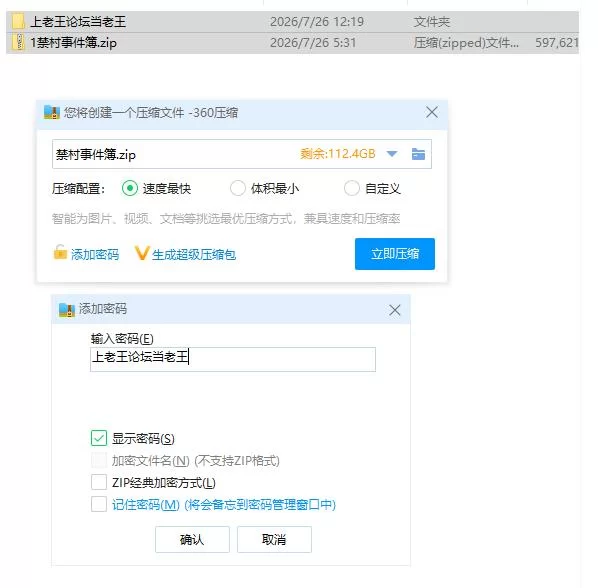Screen dimensions: 598x588
Task: Click the 记住密码(M) blue label text
Action: click(146, 504)
